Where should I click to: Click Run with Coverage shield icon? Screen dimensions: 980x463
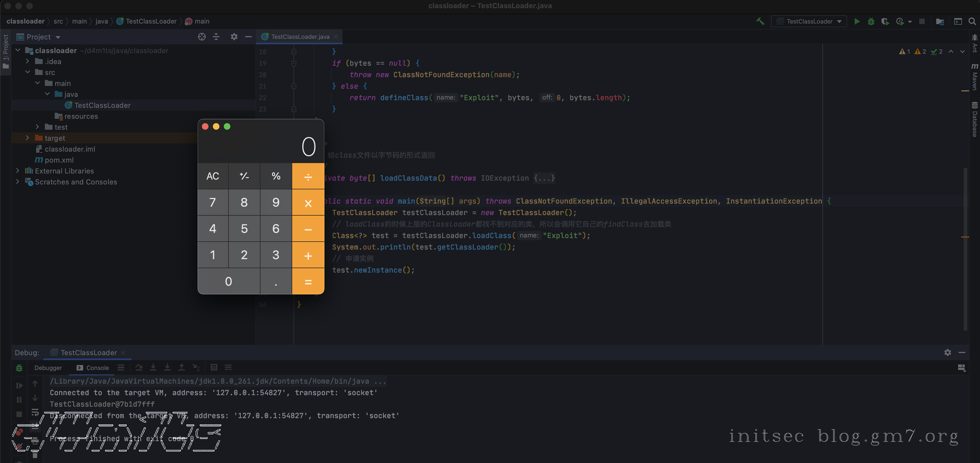tap(885, 21)
